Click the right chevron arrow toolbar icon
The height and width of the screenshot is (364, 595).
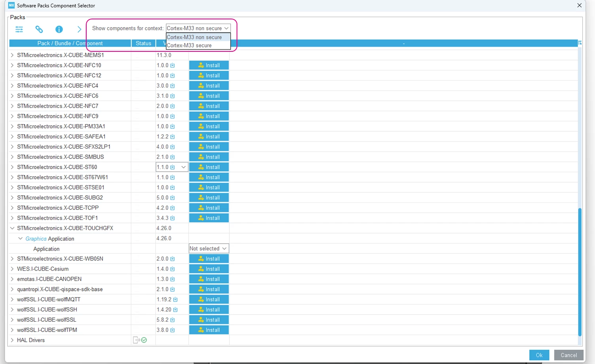pos(79,29)
